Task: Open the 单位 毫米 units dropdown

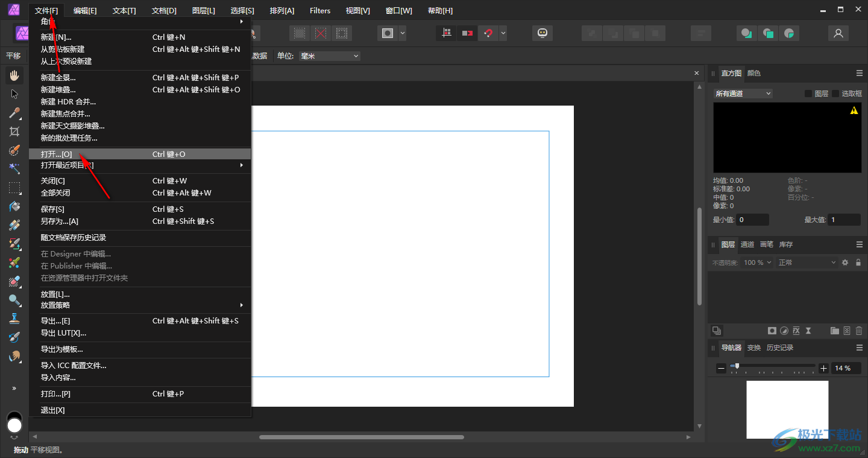Action: tap(329, 56)
